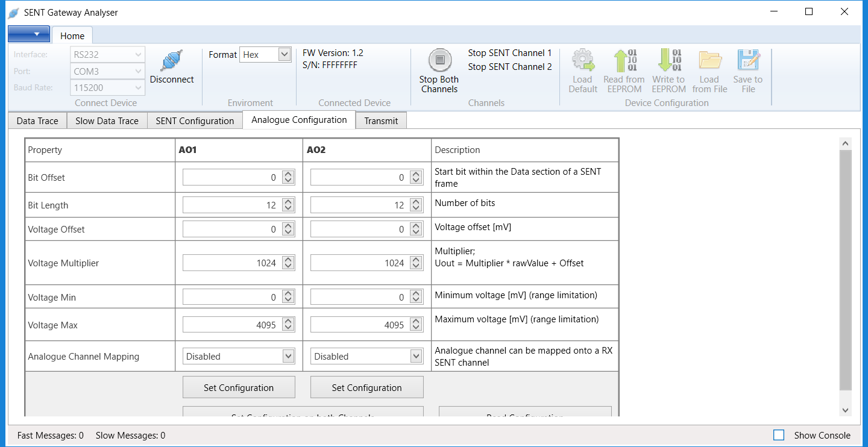Click the AO1 Bit Length spinner arrows
The height and width of the screenshot is (447, 868).
click(288, 205)
